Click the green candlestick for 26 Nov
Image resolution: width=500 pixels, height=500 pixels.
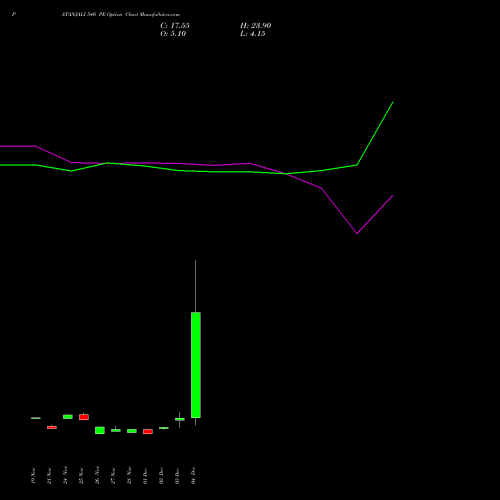pos(100,430)
